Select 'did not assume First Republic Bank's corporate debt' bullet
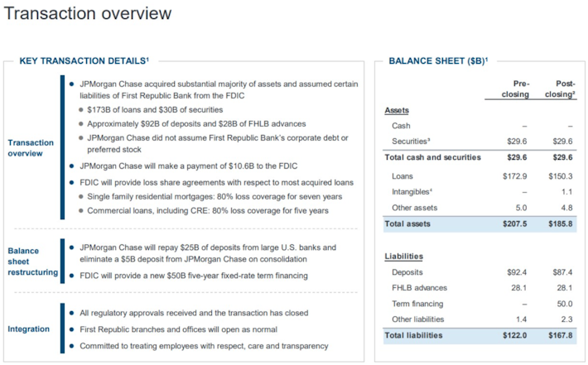The width and height of the screenshot is (588, 365). [218, 143]
